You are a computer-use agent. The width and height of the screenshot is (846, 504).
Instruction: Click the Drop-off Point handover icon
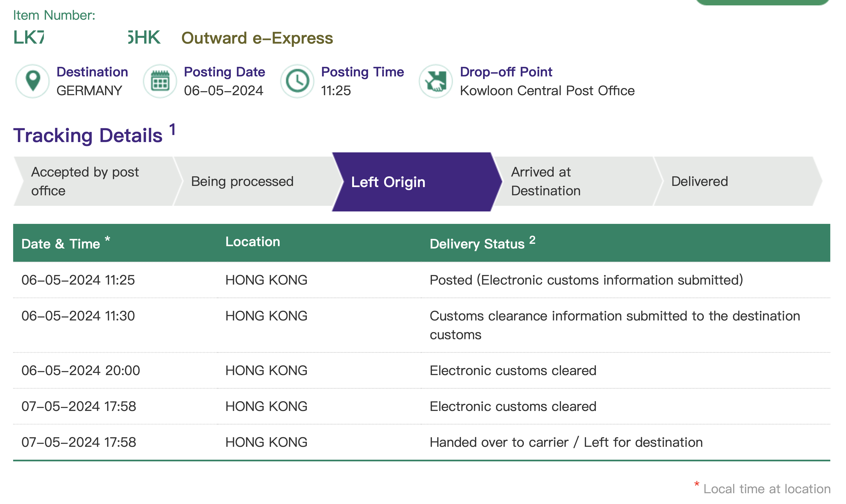tap(436, 82)
